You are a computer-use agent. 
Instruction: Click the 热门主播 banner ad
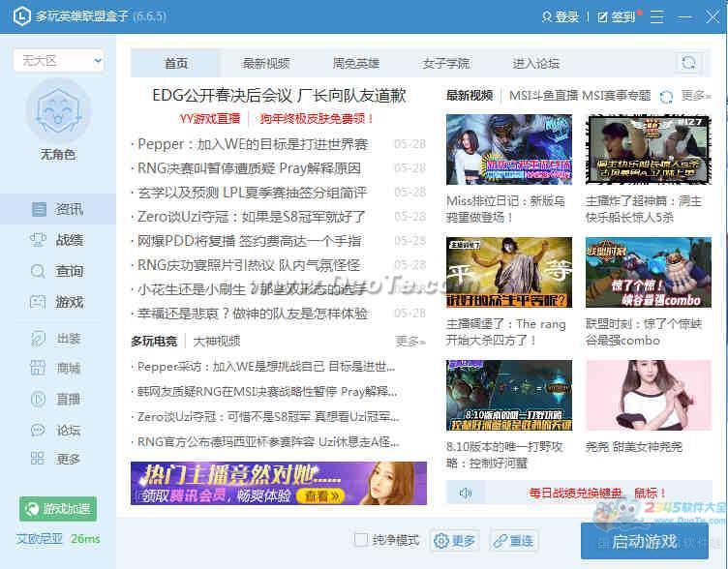(x=279, y=483)
